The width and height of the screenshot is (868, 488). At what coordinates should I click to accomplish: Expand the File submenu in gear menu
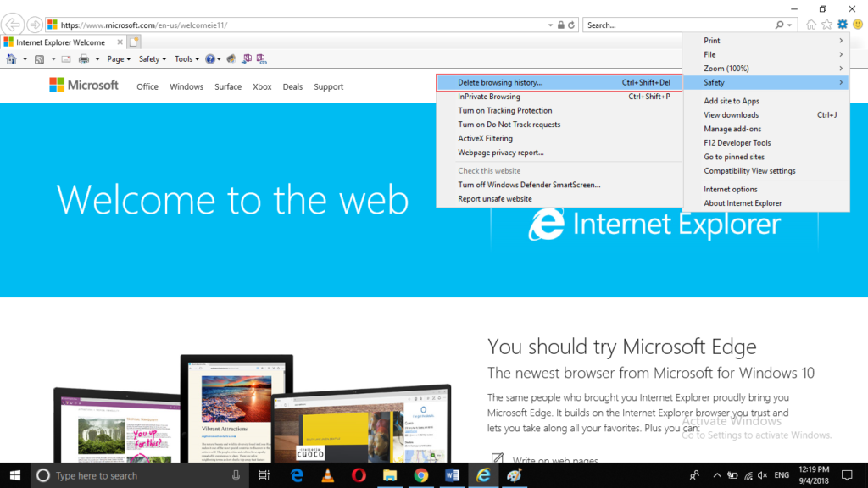[766, 54]
